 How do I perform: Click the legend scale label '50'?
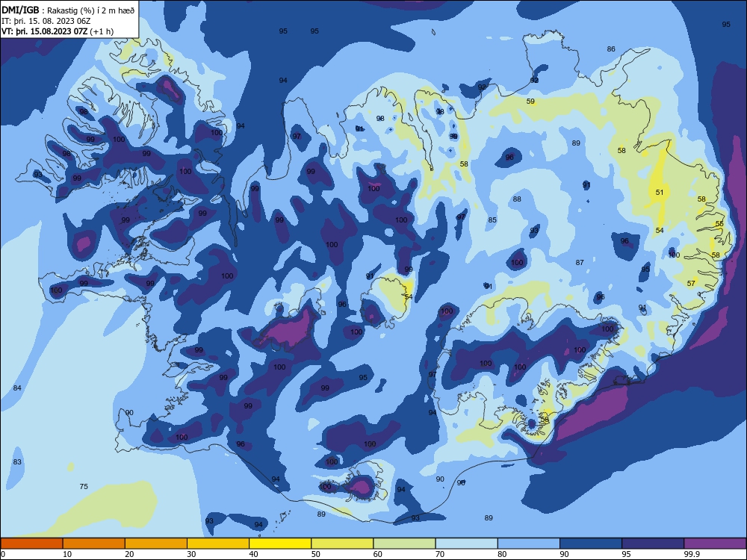point(316,554)
